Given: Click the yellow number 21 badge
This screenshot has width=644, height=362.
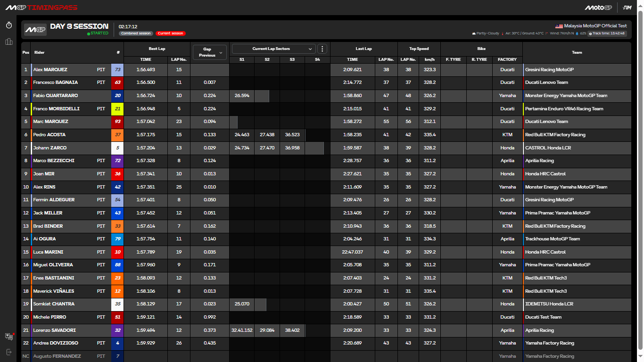Looking at the screenshot, I should point(117,109).
